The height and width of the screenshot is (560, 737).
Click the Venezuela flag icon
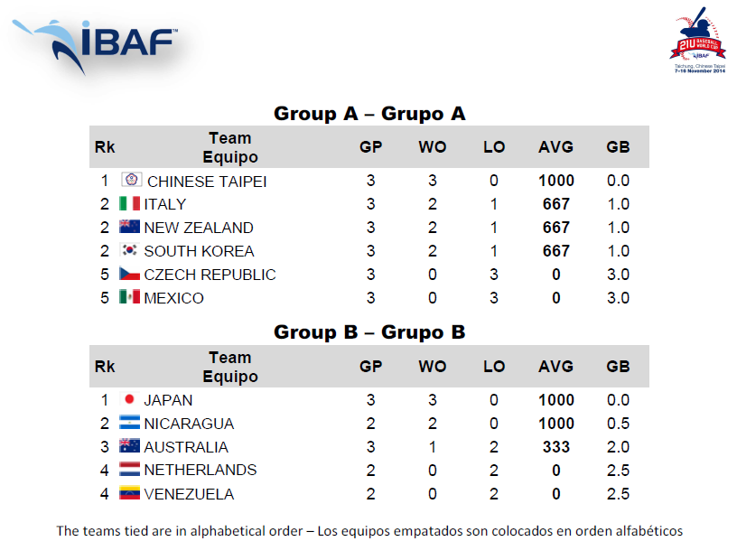129,493
